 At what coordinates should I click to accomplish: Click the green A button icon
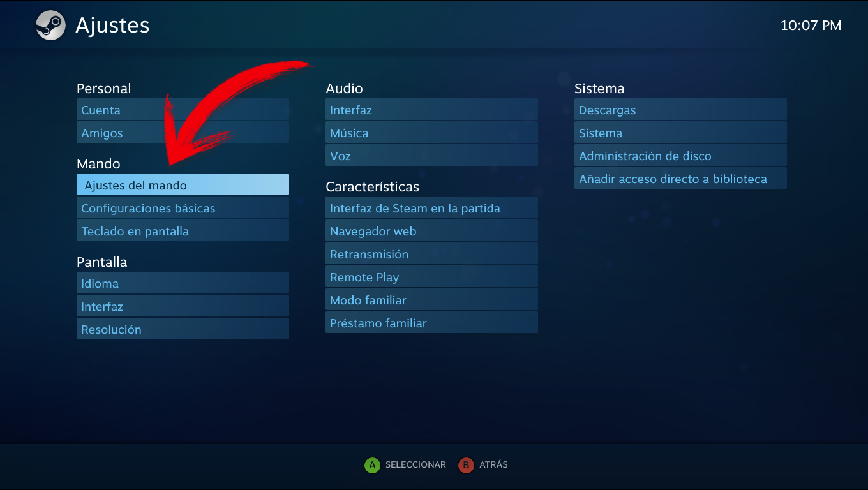tap(372, 465)
